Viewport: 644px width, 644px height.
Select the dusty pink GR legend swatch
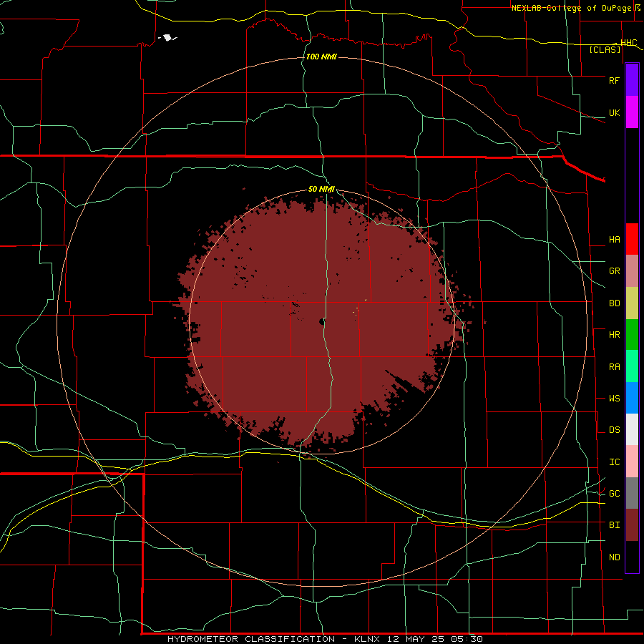pyautogui.click(x=632, y=271)
